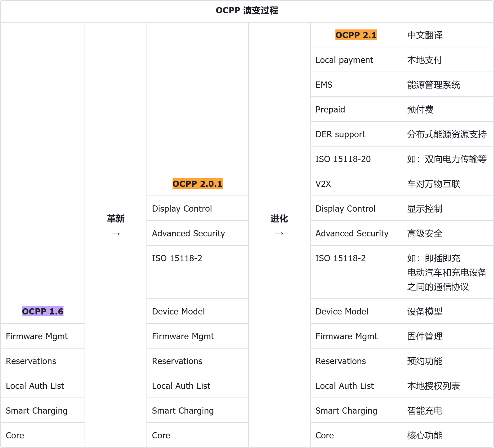Select the 固件管理 translation cell
The image size is (494, 448).
pyautogui.click(x=425, y=336)
